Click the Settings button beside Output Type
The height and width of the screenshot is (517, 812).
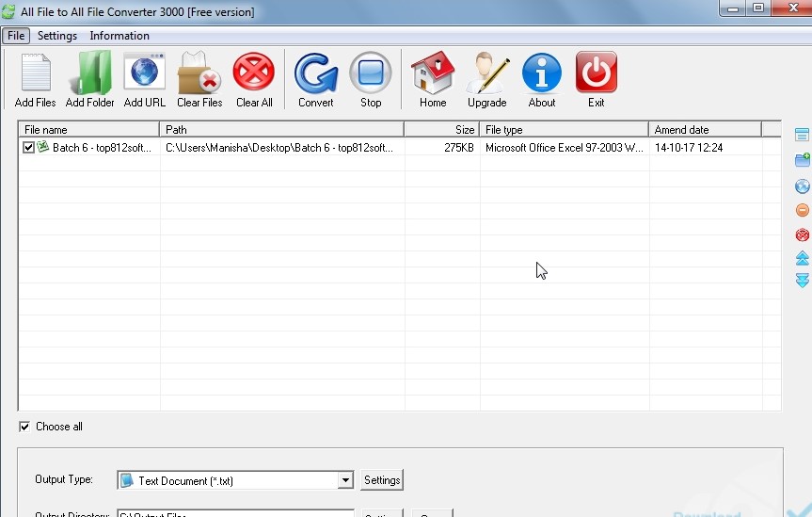coord(382,480)
